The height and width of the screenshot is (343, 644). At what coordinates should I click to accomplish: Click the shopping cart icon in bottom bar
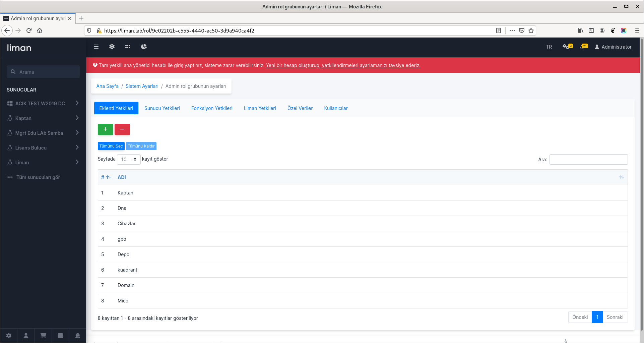[x=43, y=335]
